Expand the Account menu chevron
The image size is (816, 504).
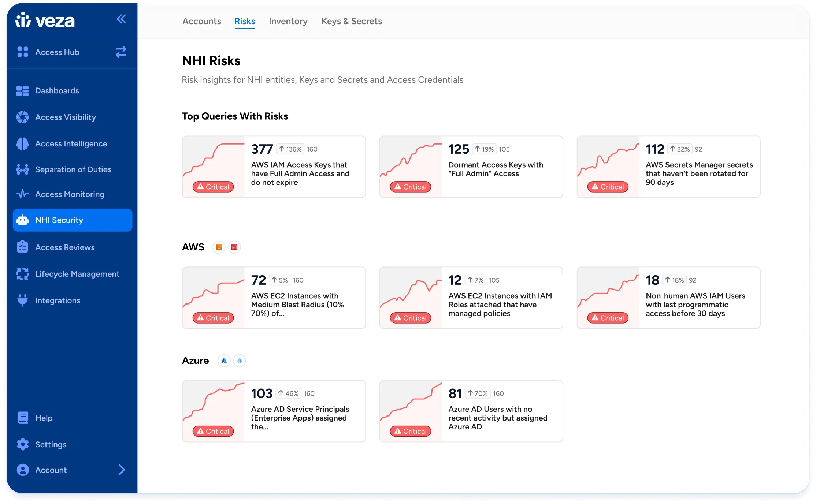coord(122,470)
